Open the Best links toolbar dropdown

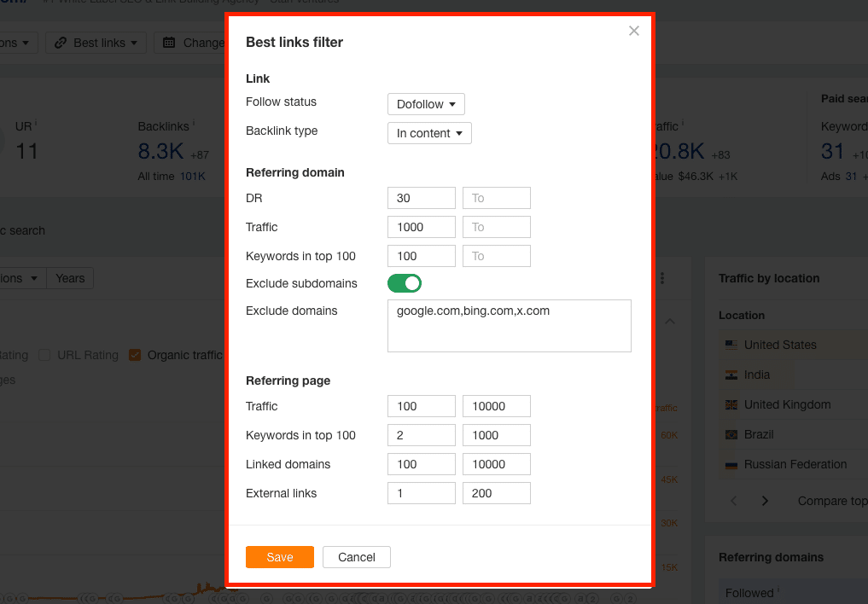point(96,43)
